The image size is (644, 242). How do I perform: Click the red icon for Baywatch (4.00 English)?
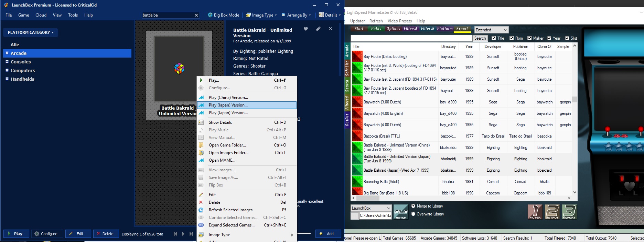pos(357,113)
